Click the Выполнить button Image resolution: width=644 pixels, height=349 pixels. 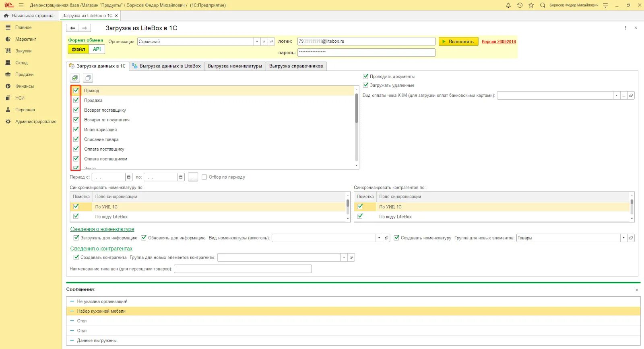[458, 42]
